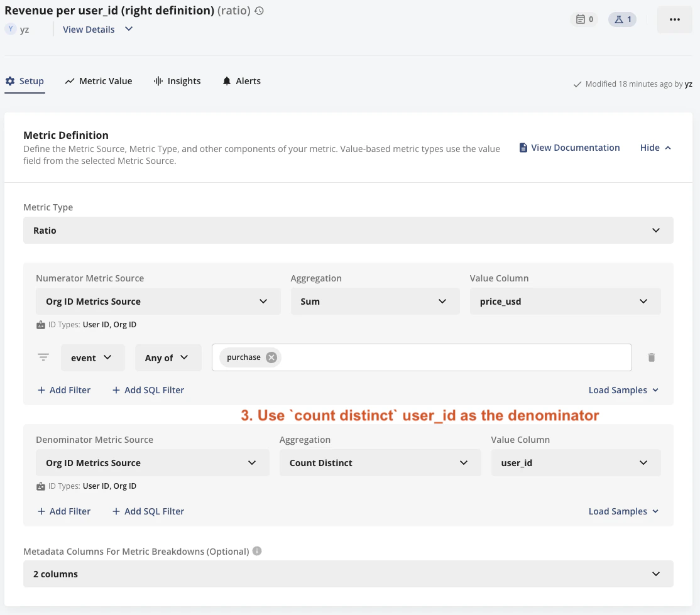700x615 pixels.
Task: Open the Metric Type dropdown showing Ratio
Action: pos(348,230)
